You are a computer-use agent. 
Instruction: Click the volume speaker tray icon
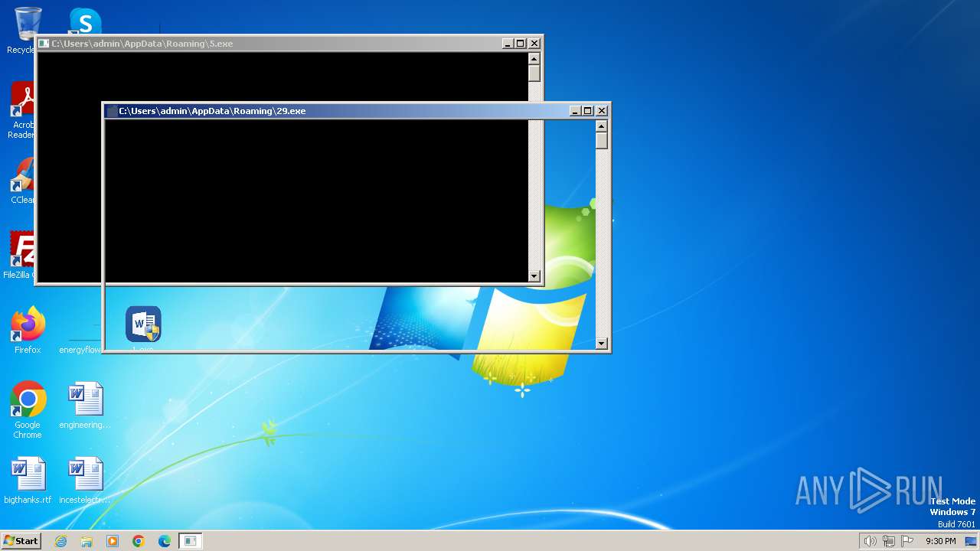pos(870,541)
